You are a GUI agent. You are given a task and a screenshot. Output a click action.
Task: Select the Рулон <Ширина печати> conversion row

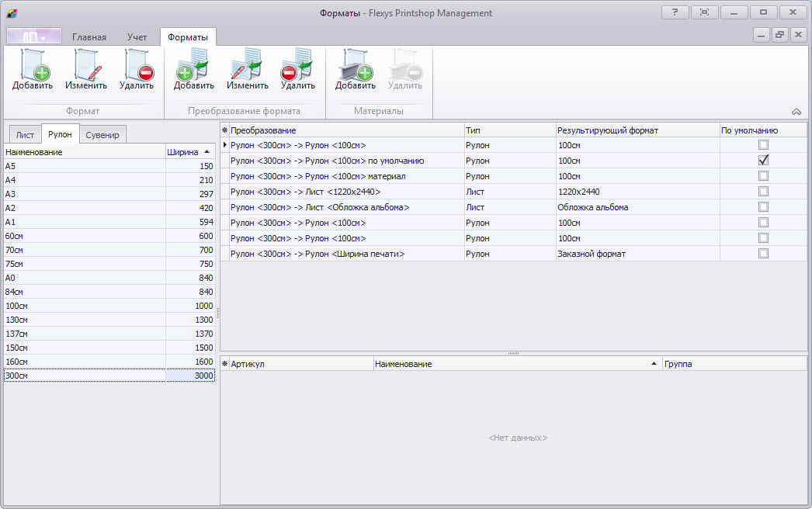pyautogui.click(x=514, y=254)
